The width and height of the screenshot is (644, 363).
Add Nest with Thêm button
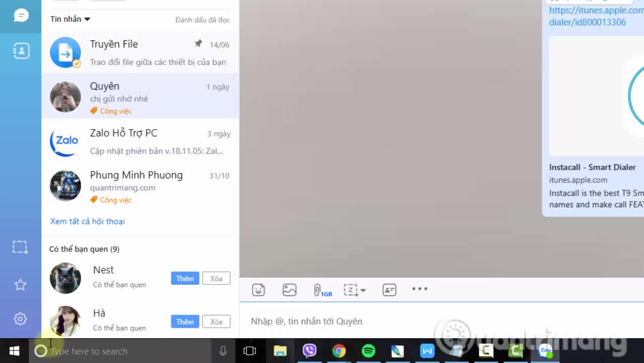pos(185,278)
